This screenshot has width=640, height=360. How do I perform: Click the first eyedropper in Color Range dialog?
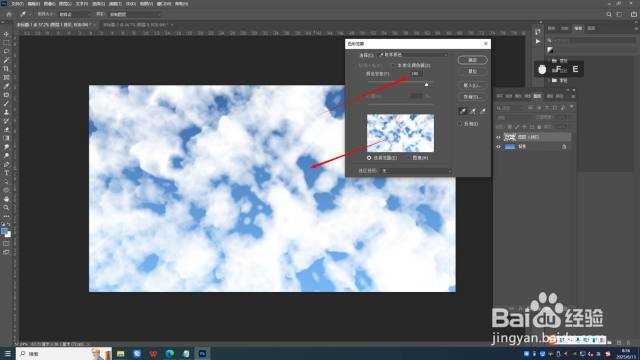pyautogui.click(x=462, y=111)
